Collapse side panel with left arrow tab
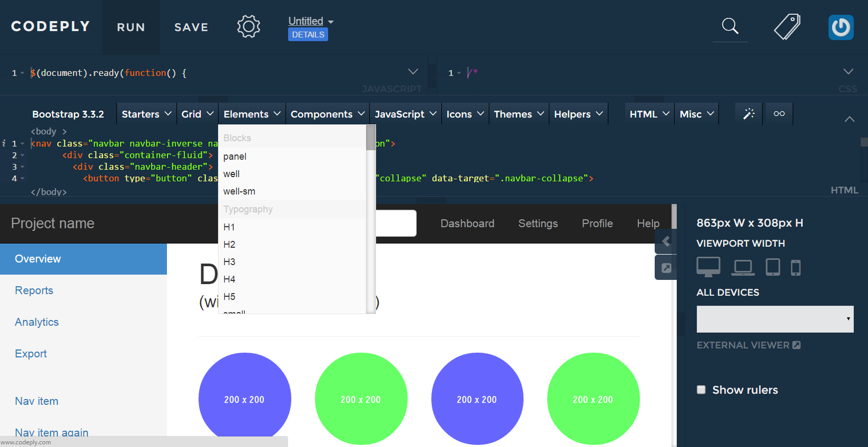 tap(666, 241)
